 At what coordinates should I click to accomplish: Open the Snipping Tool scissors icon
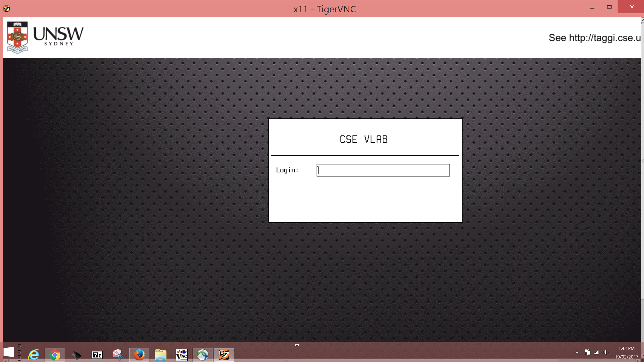coord(118,355)
